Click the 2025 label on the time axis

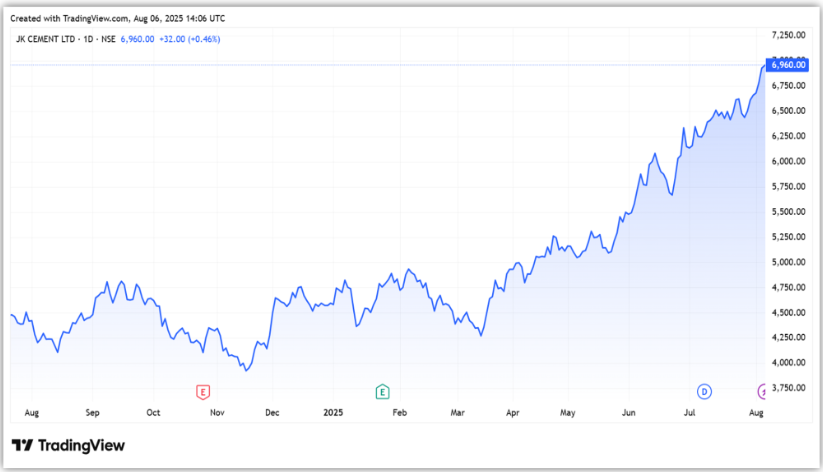coord(333,412)
